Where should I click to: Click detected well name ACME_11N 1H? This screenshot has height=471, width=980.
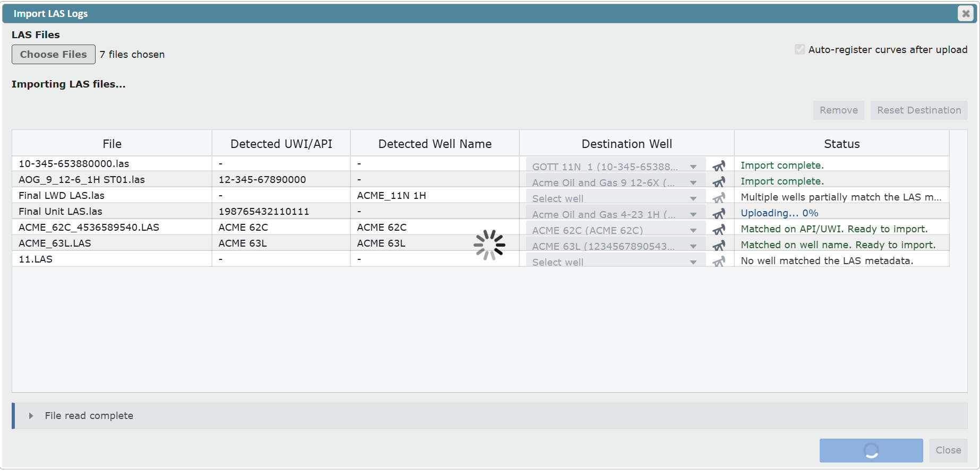391,196
